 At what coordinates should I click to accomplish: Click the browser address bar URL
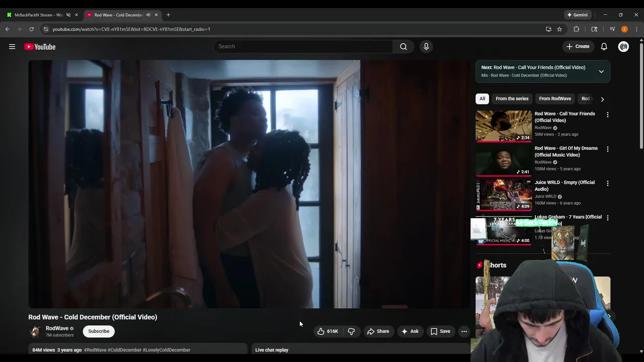click(131, 29)
